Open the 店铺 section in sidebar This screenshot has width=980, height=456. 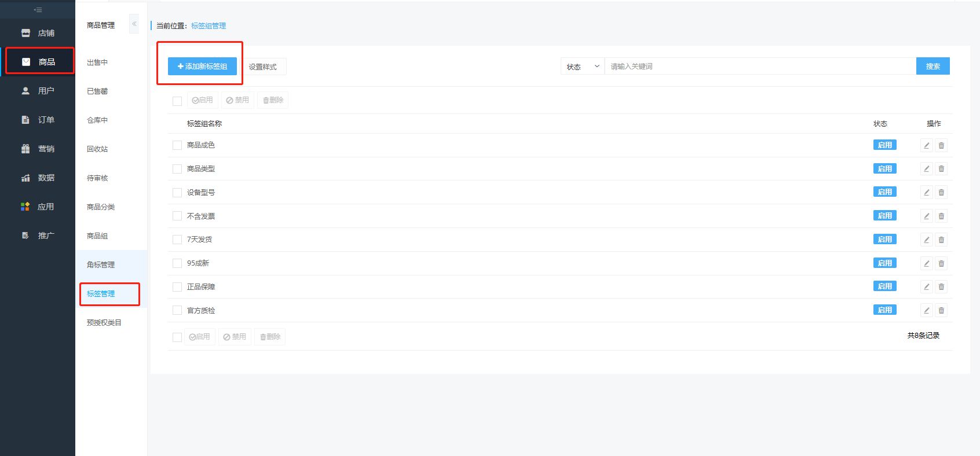tap(38, 33)
